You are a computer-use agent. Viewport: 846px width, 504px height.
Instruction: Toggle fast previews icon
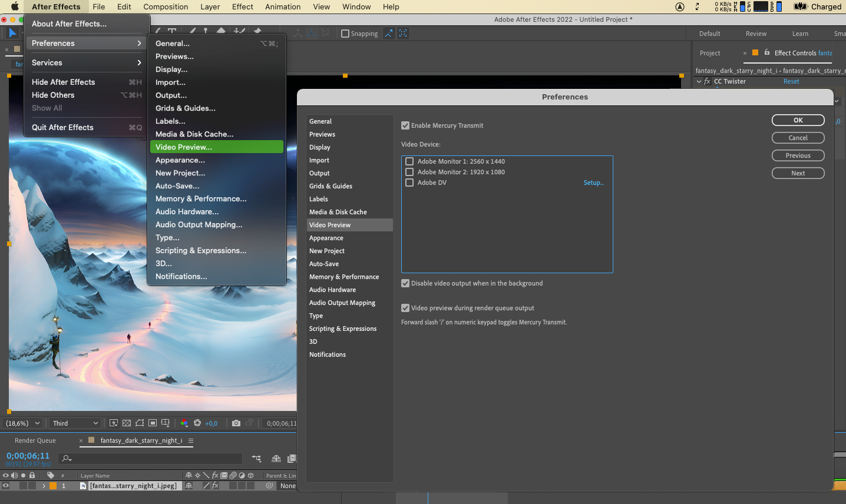click(x=114, y=423)
